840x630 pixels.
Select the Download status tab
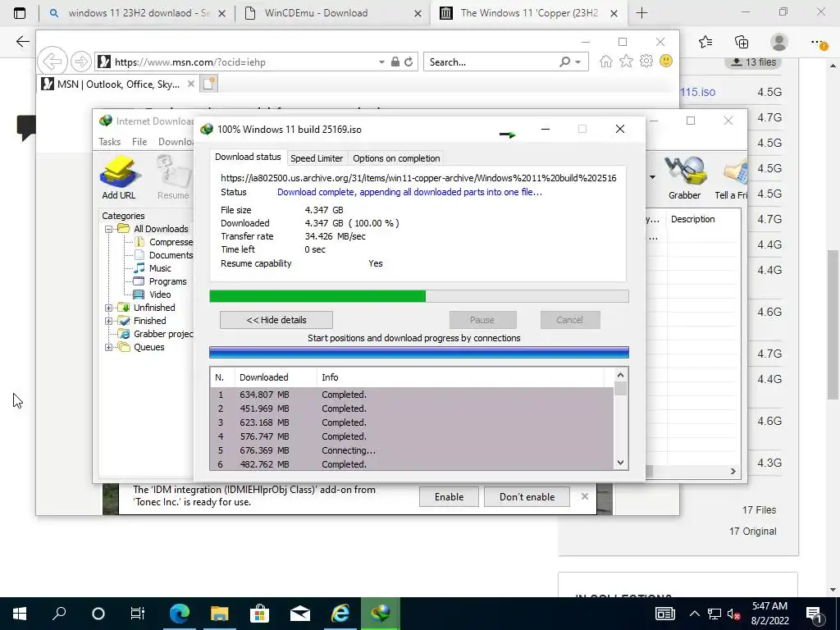(248, 157)
